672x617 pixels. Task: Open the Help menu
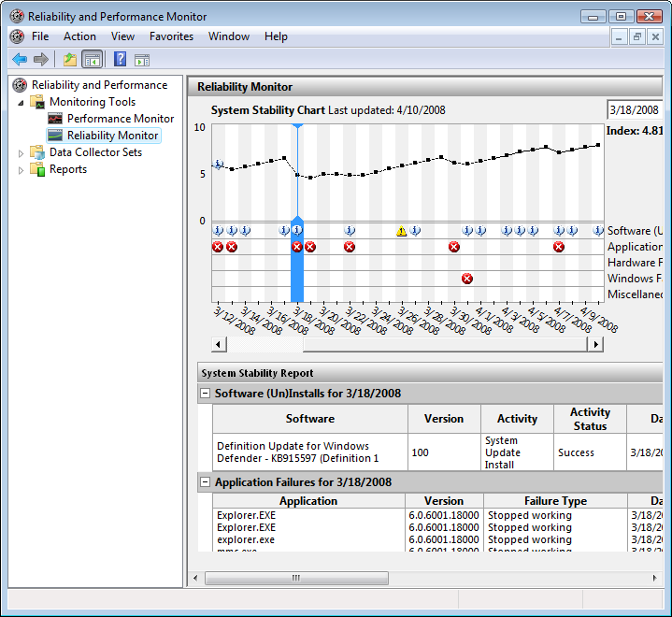click(x=276, y=36)
